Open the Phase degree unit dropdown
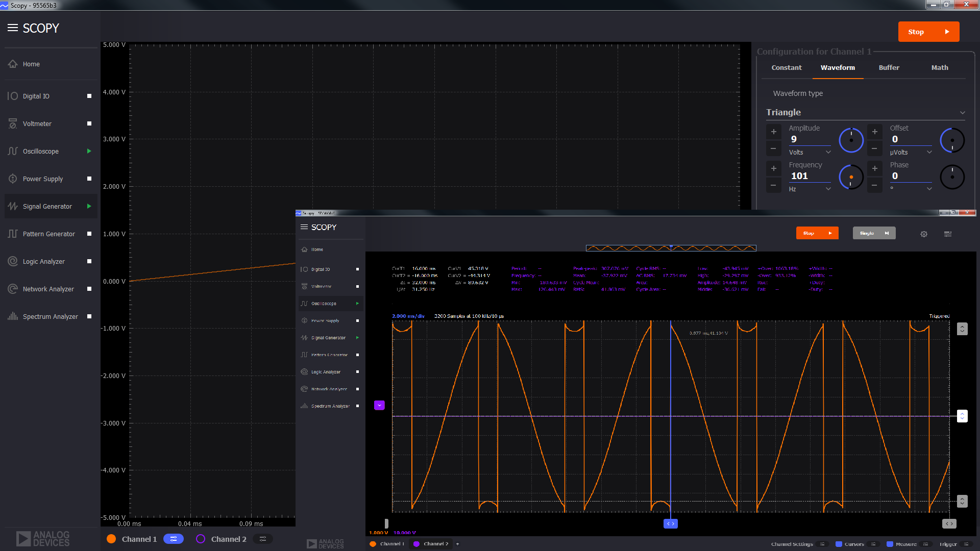 [911, 189]
